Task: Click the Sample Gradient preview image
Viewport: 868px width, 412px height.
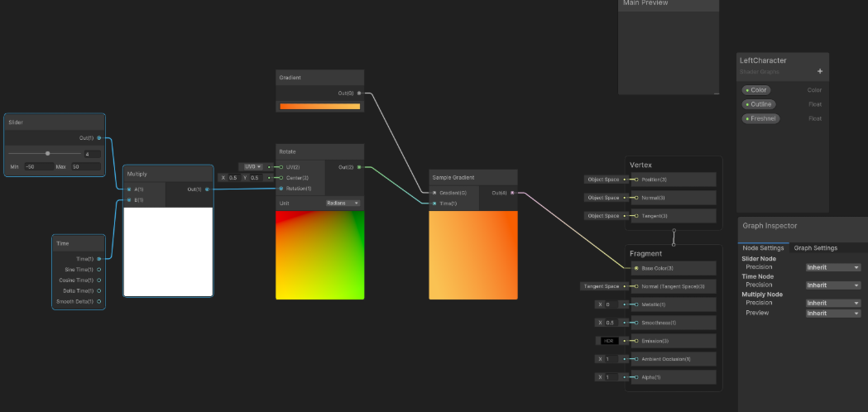Action: 473,255
